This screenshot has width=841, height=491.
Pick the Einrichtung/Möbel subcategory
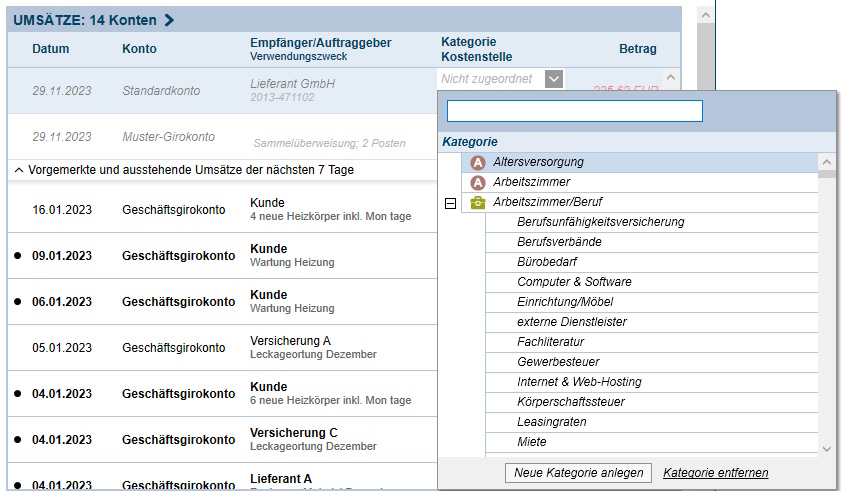tap(651, 302)
